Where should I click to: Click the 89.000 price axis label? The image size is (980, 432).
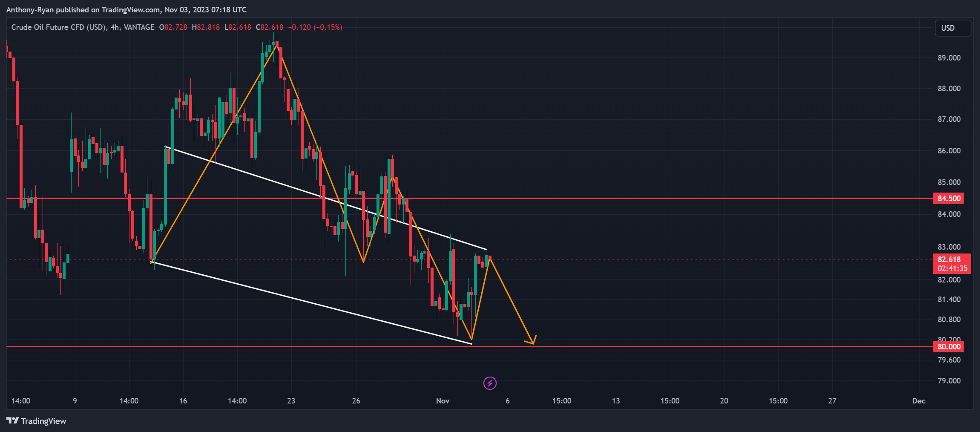click(949, 58)
